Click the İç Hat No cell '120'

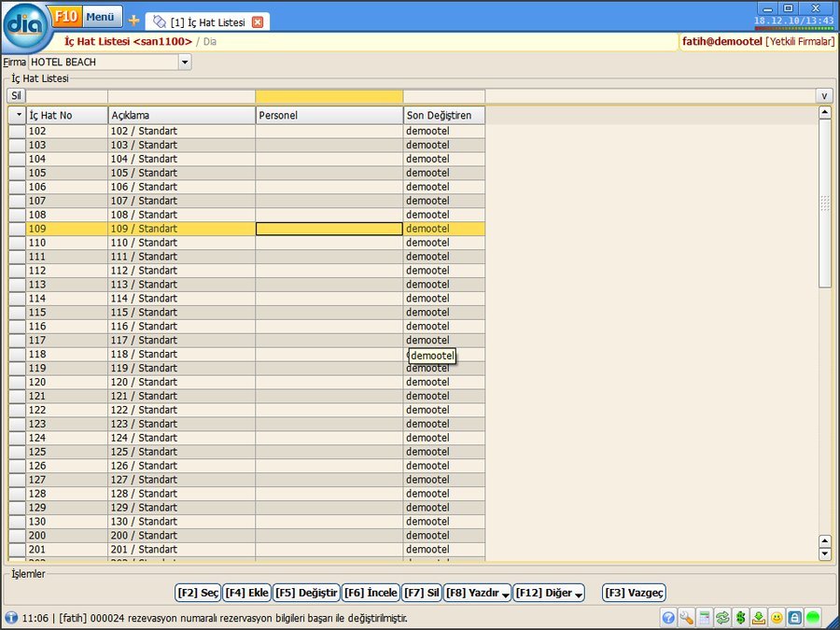pyautogui.click(x=67, y=382)
